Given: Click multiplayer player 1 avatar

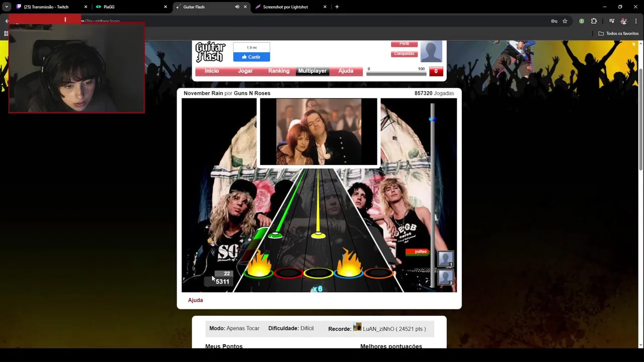Looking at the screenshot, I should coord(446,259).
